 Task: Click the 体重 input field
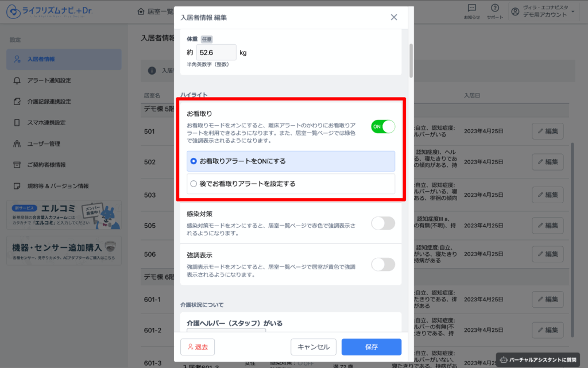coord(216,53)
